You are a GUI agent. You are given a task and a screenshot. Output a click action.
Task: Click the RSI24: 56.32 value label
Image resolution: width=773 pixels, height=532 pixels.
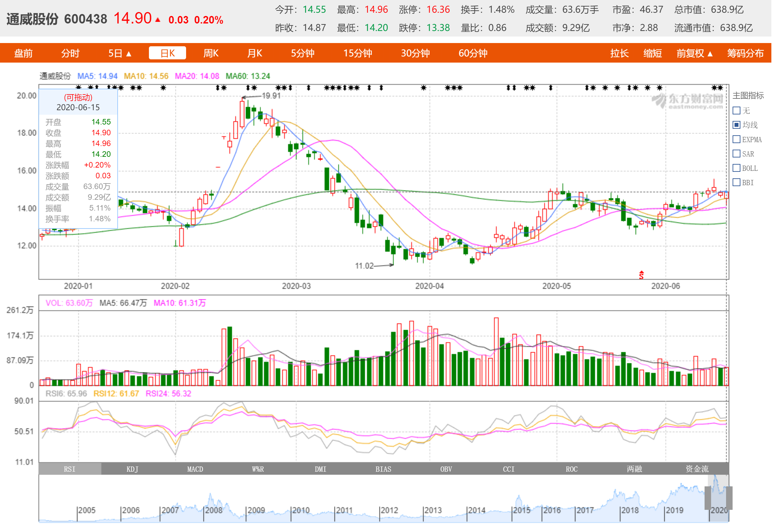tap(168, 394)
